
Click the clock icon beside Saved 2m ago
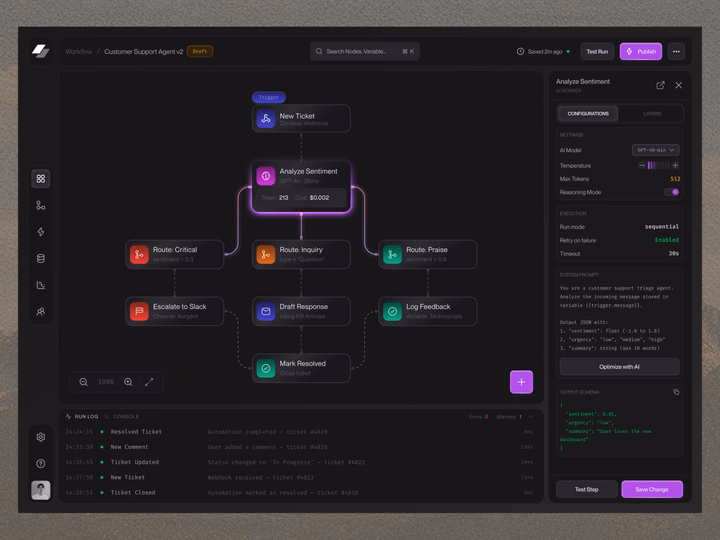520,51
